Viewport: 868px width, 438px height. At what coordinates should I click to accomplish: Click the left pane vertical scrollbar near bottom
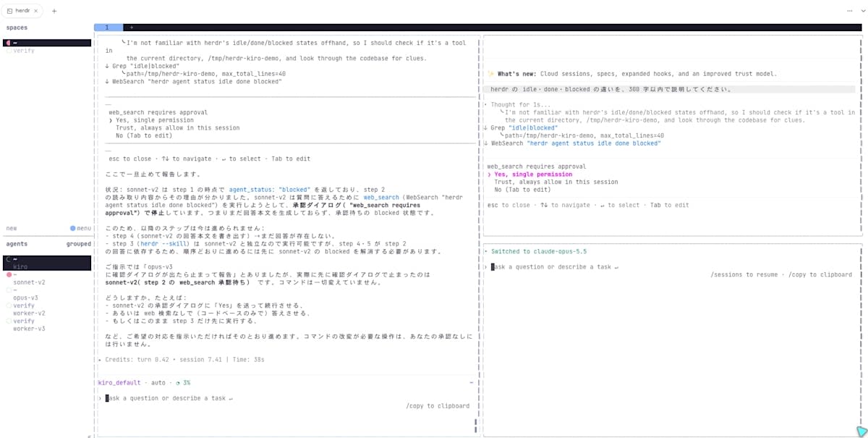click(475, 425)
